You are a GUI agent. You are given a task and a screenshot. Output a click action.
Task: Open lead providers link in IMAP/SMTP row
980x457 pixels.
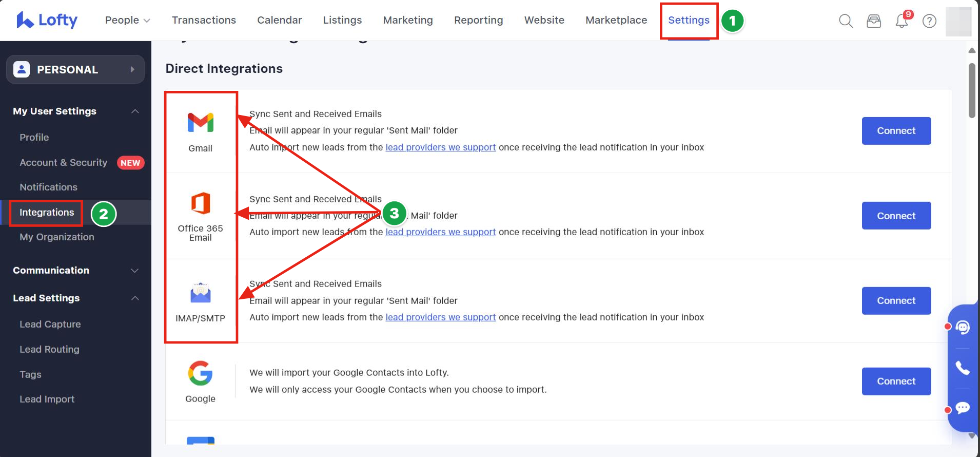(x=440, y=317)
